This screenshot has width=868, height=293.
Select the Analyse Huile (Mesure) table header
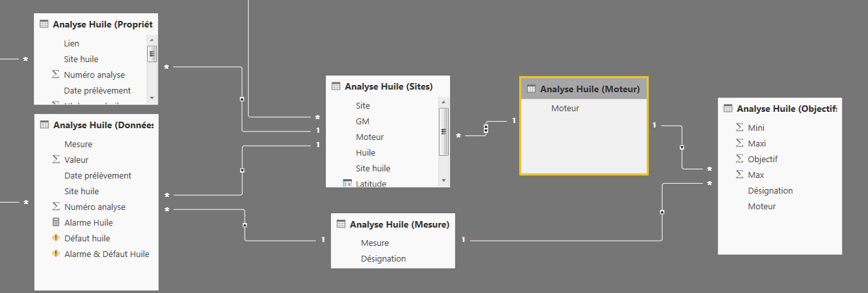(392, 224)
